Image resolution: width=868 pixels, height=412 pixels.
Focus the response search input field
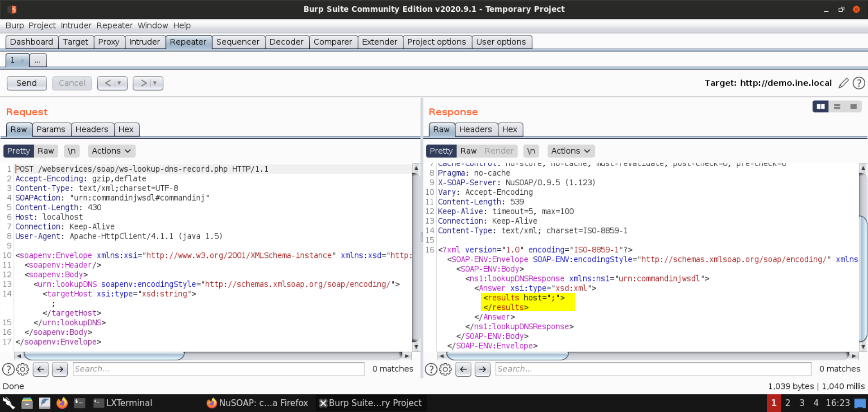click(653, 369)
